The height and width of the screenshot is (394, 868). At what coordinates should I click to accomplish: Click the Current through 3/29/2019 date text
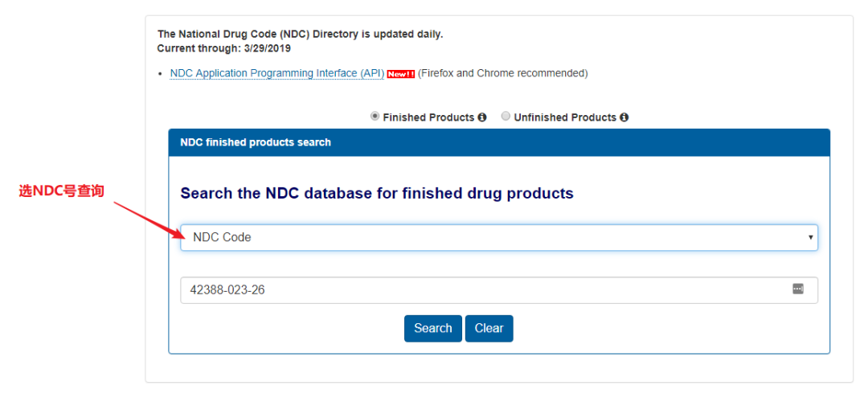click(x=224, y=48)
